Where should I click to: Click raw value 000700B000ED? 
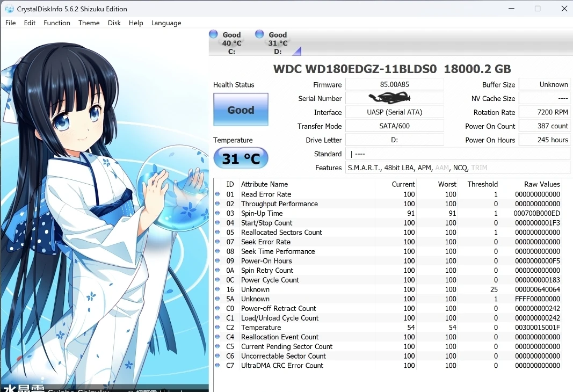537,213
